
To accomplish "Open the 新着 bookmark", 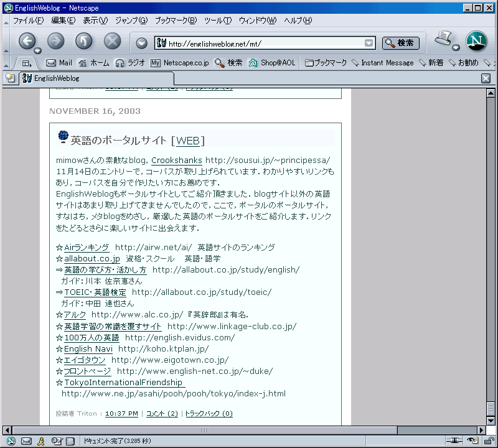I will pyautogui.click(x=431, y=63).
